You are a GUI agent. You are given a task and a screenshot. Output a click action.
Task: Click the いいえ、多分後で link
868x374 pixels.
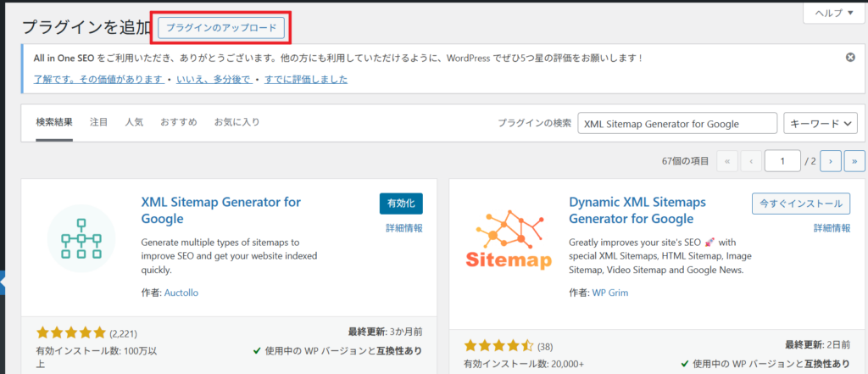[x=214, y=79]
